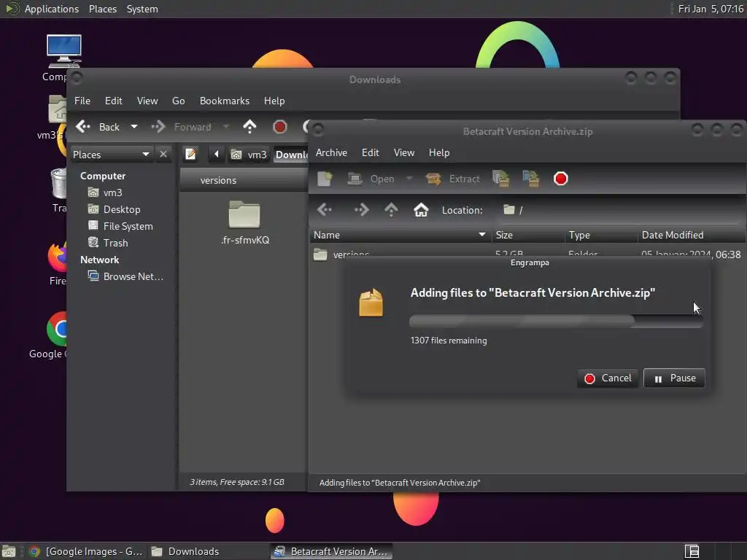Open the Places side pane dropdown
The height and width of the screenshot is (560, 747).
click(111, 155)
